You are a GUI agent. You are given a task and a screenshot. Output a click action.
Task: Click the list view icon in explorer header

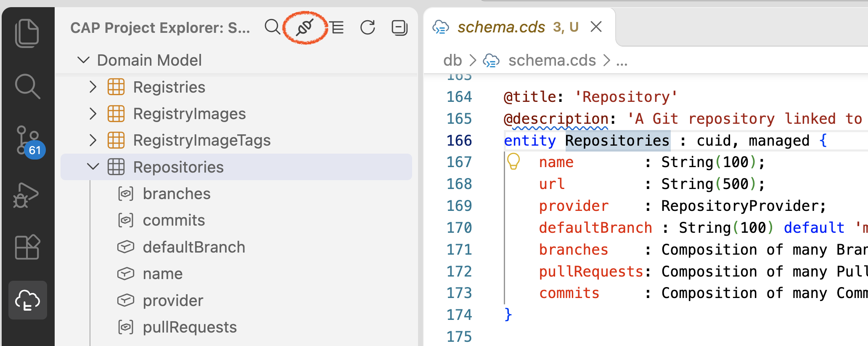point(337,28)
